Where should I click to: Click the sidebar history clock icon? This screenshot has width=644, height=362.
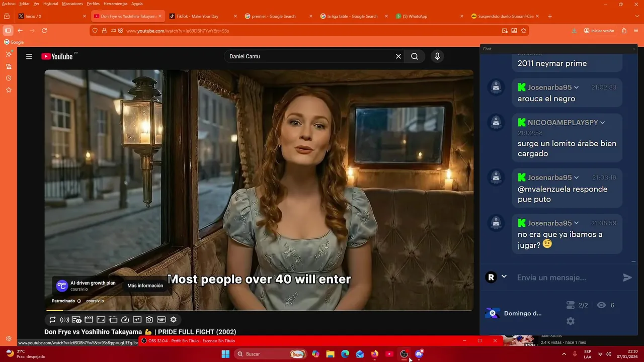[x=9, y=78]
